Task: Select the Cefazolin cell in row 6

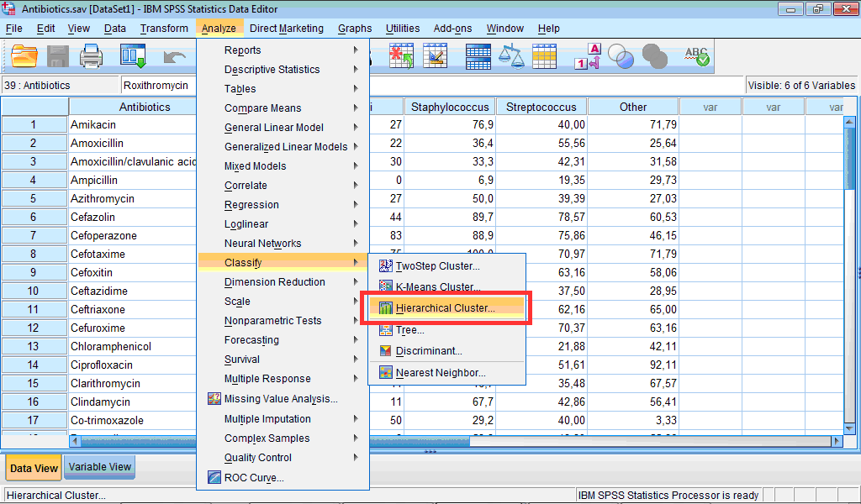Action: [x=132, y=218]
